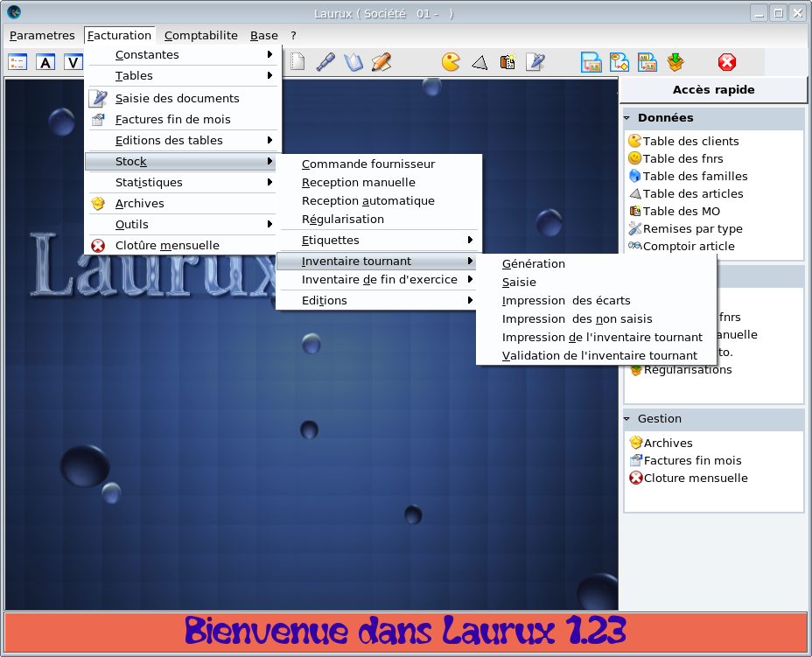The image size is (812, 657).
Task: Choose Commande fournisseur
Action: coord(379,164)
